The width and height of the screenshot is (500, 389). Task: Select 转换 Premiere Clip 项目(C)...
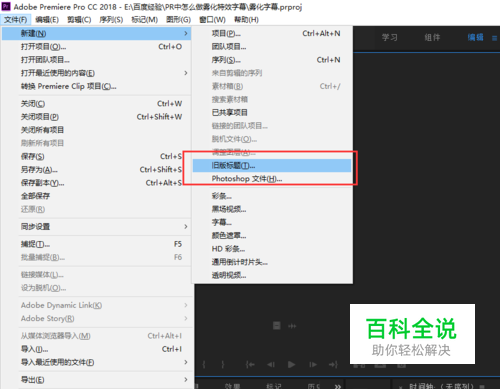(x=97, y=86)
